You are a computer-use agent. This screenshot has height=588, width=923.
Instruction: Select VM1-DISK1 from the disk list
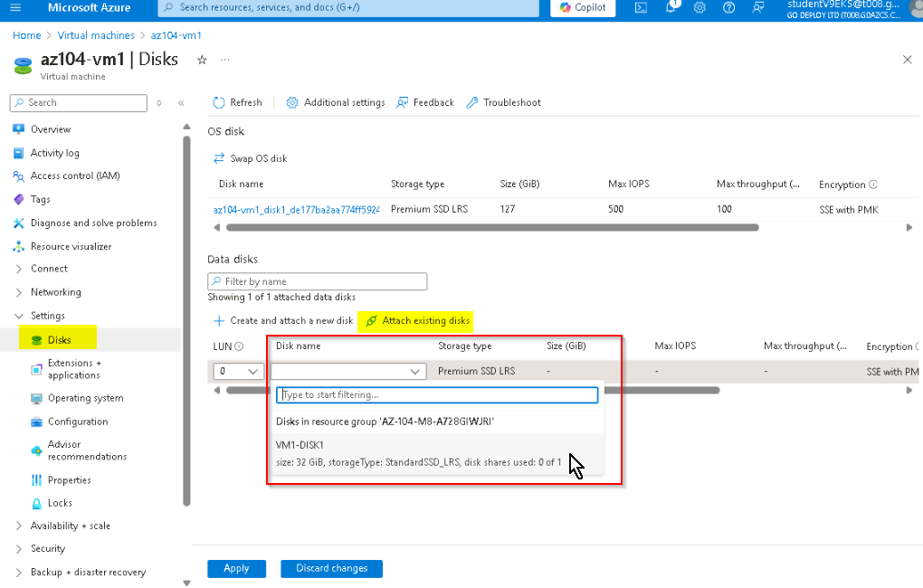(x=437, y=454)
